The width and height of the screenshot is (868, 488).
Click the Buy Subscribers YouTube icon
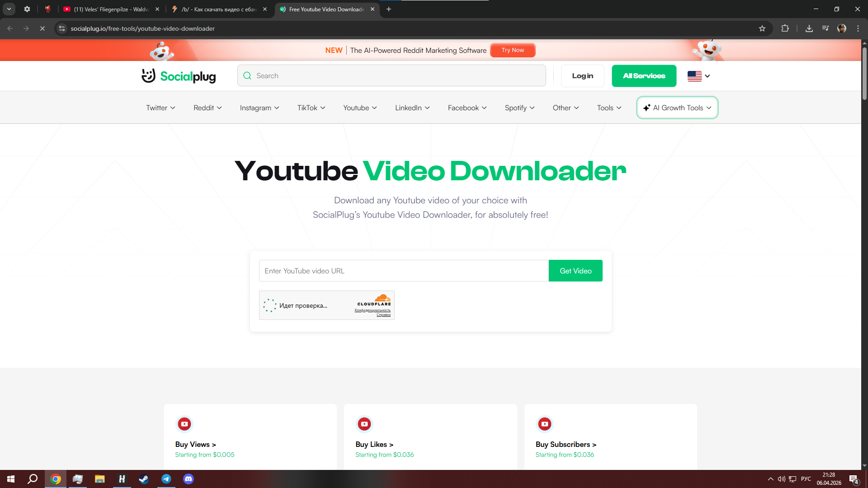544,424
